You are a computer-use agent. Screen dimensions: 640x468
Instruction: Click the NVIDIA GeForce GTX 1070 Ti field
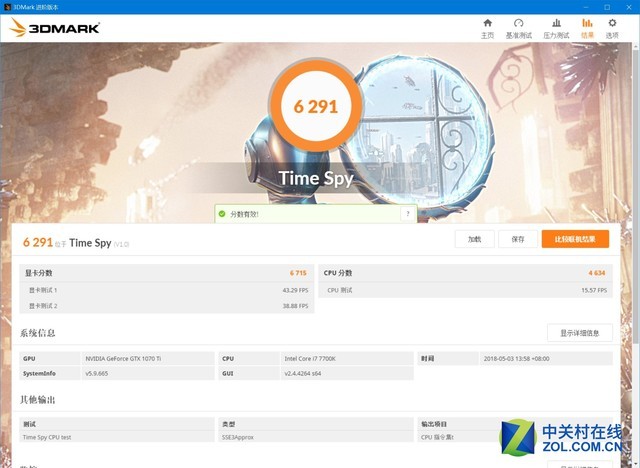pos(146,357)
